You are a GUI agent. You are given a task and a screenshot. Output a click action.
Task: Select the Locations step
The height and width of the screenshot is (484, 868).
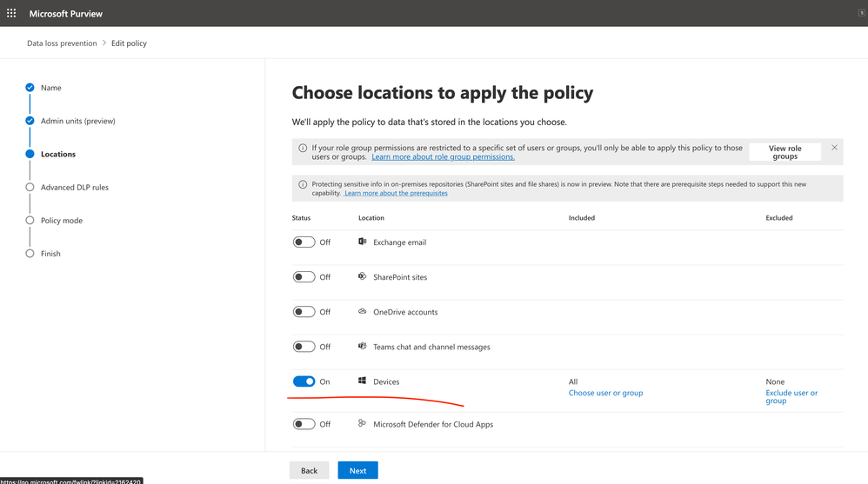[x=58, y=154]
